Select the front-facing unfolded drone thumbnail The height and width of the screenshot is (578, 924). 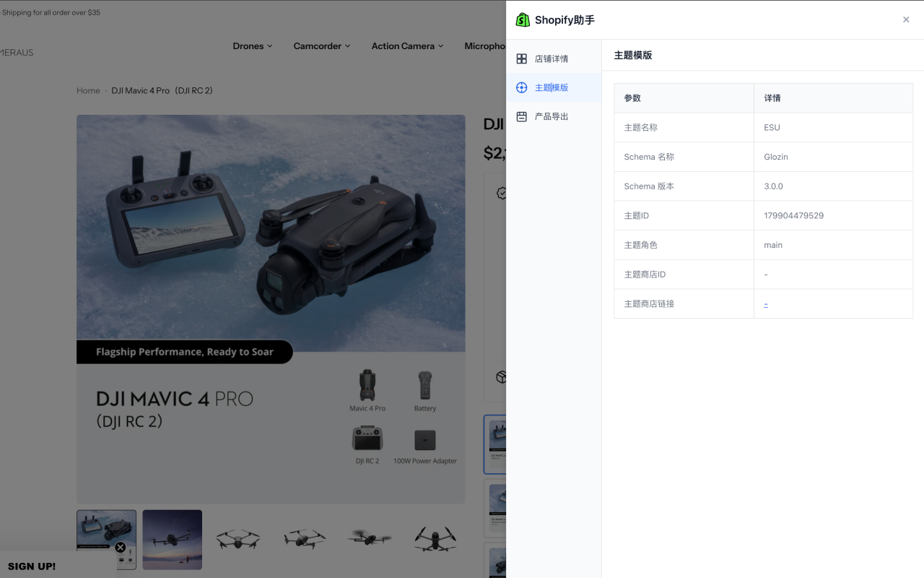click(x=237, y=539)
